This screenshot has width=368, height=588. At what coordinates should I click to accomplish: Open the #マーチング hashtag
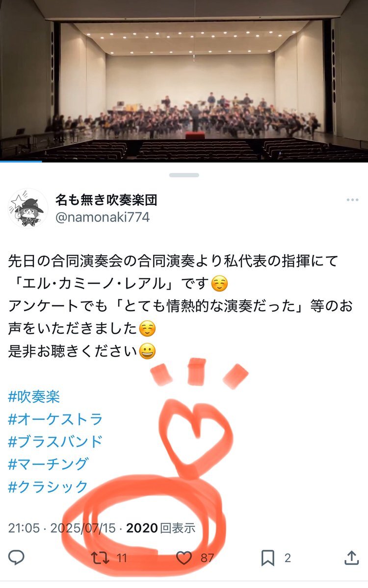(49, 464)
